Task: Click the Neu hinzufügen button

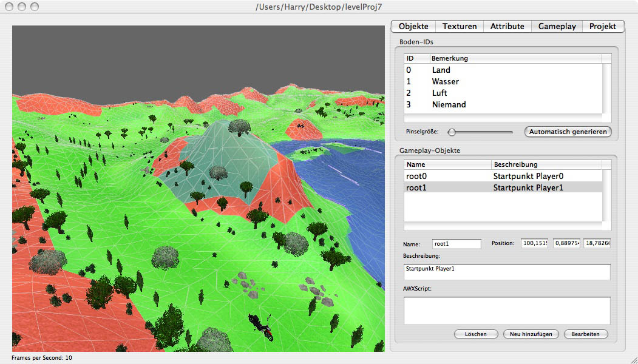Action: (x=531, y=334)
